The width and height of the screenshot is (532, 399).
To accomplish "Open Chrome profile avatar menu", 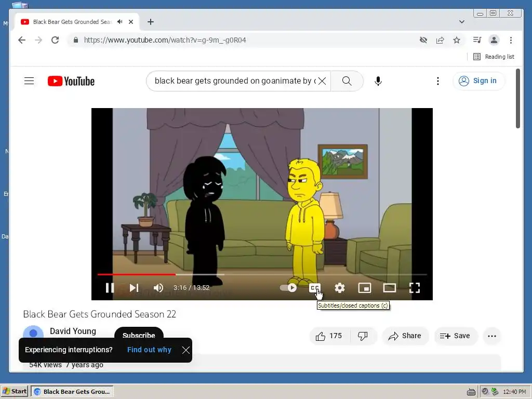I will coord(494,40).
